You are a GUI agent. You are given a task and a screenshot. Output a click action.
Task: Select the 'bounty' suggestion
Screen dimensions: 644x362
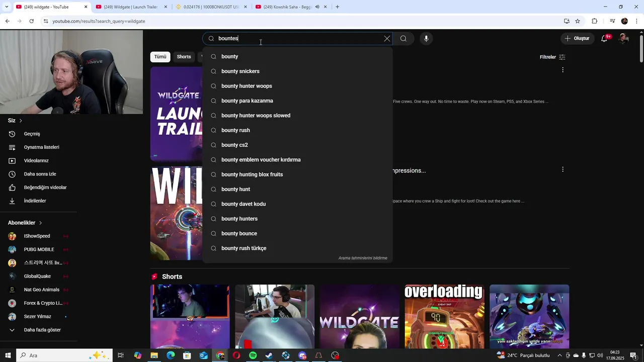297,56
